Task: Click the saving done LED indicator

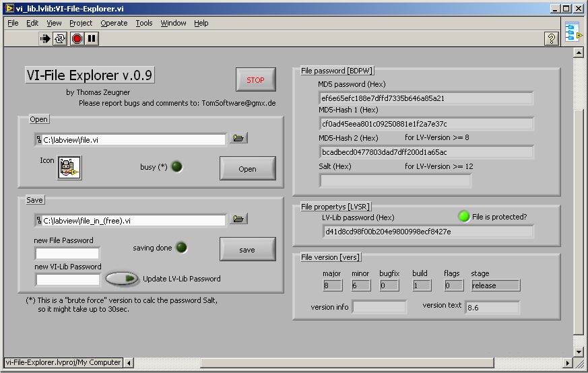Action: point(181,247)
